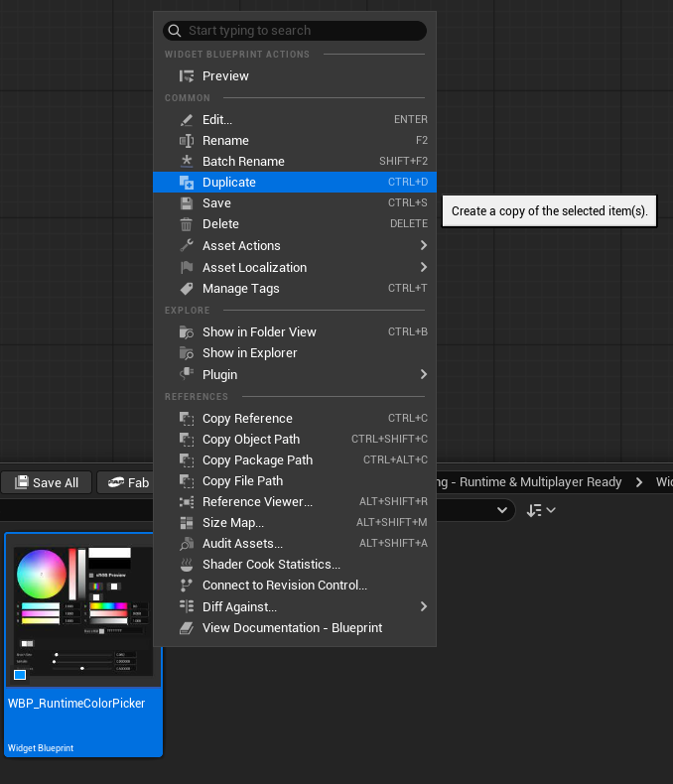The width and height of the screenshot is (673, 784).
Task: Expand breadcrumb chevron after Multiplayer Ready
Action: (x=639, y=482)
